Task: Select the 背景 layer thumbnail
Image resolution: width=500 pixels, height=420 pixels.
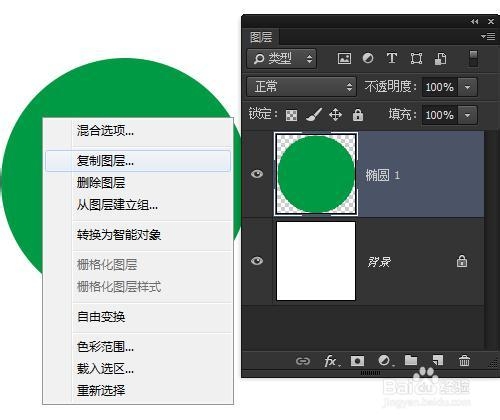Action: tap(316, 261)
